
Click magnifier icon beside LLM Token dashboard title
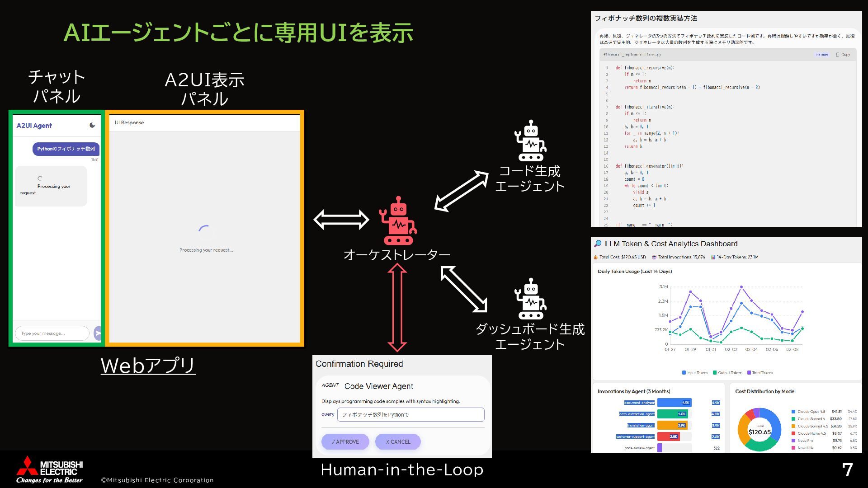(598, 244)
